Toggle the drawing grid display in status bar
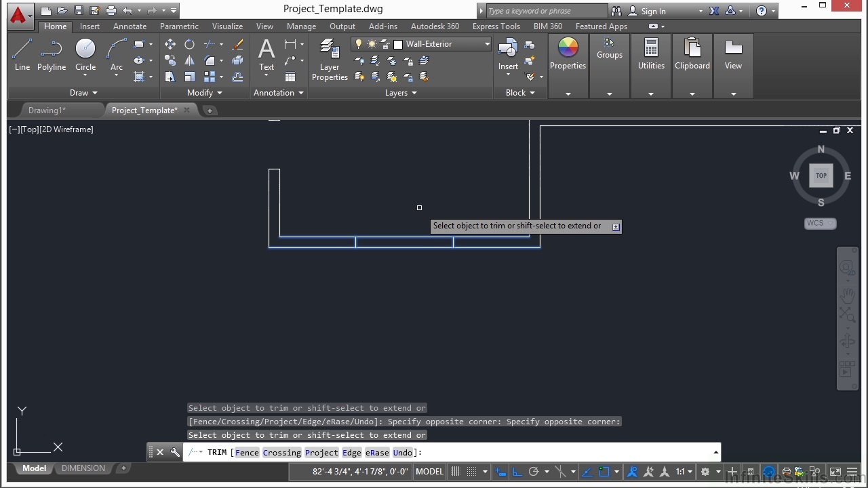Image resolution: width=868 pixels, height=488 pixels. coord(456,472)
